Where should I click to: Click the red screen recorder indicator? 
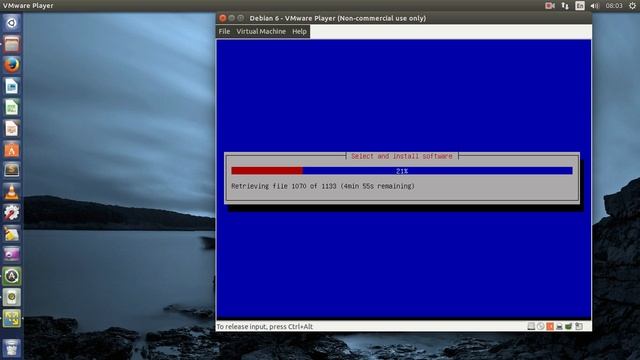click(550, 6)
